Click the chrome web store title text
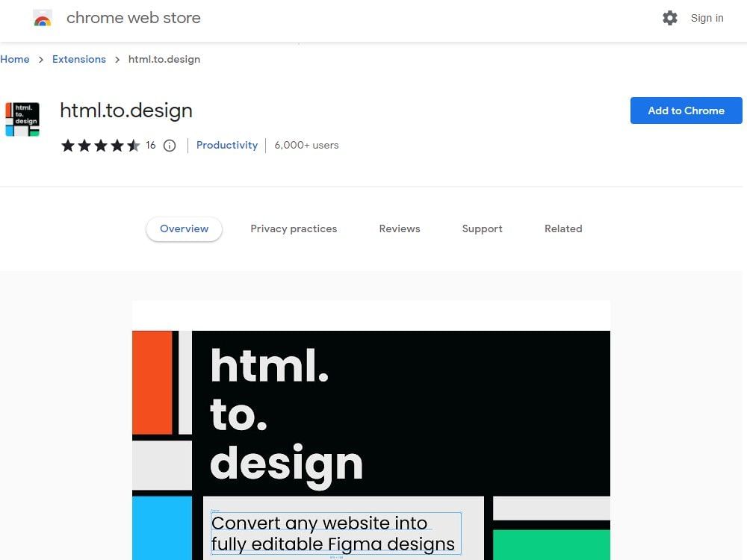The image size is (747, 560). coord(134,18)
